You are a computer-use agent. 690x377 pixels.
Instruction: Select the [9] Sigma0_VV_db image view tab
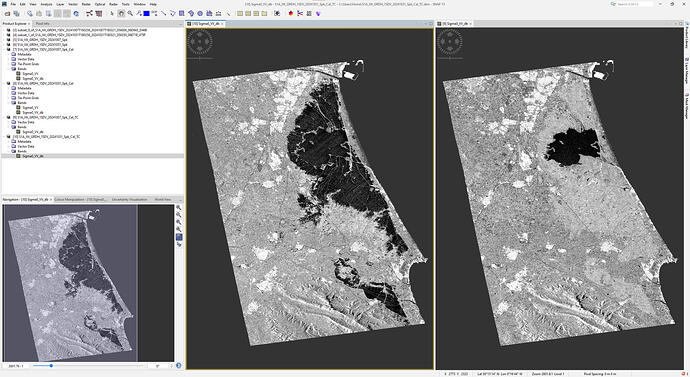click(455, 23)
